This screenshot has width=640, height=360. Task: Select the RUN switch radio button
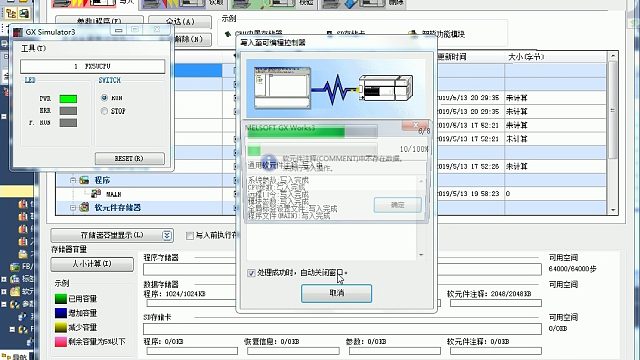pyautogui.click(x=104, y=98)
